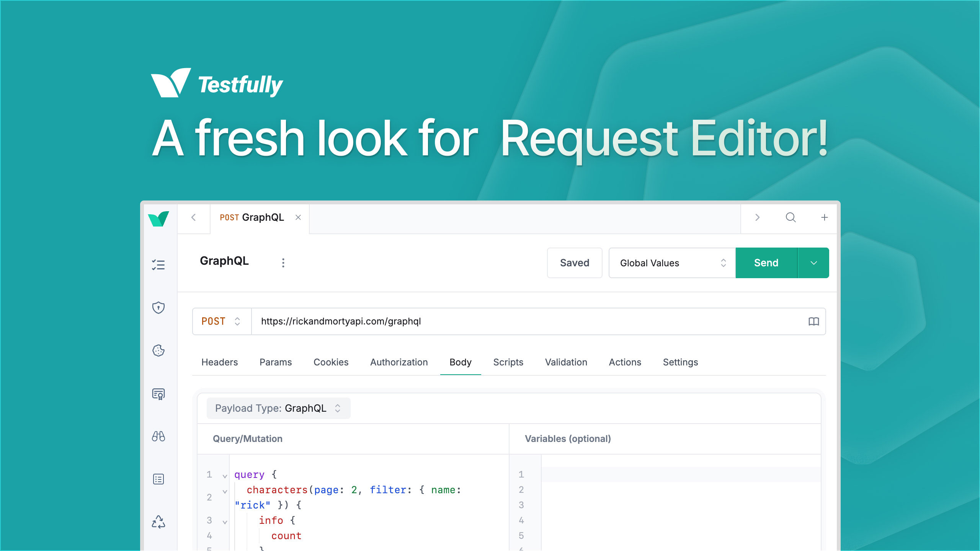Click the Send button

click(766, 263)
